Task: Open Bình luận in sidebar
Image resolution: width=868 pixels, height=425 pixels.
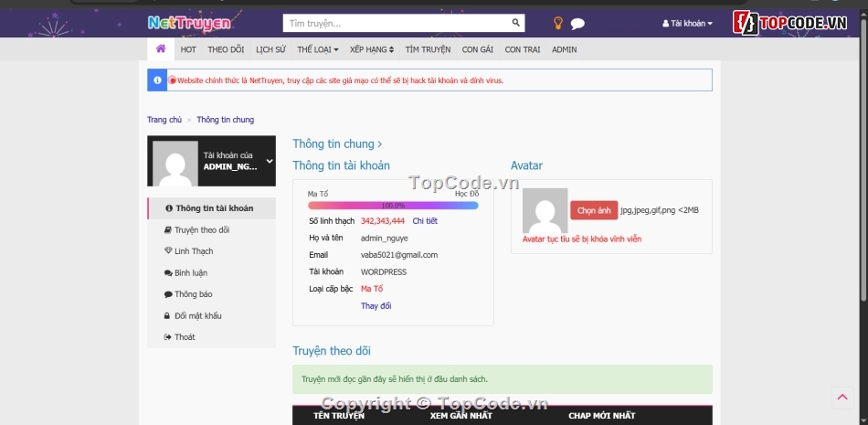Action: click(211, 272)
